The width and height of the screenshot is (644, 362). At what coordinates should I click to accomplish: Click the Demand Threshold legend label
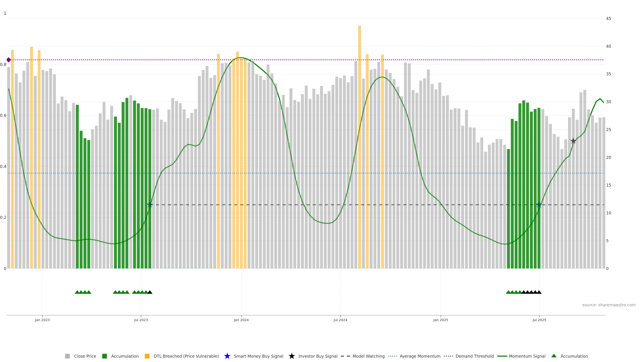(474, 356)
